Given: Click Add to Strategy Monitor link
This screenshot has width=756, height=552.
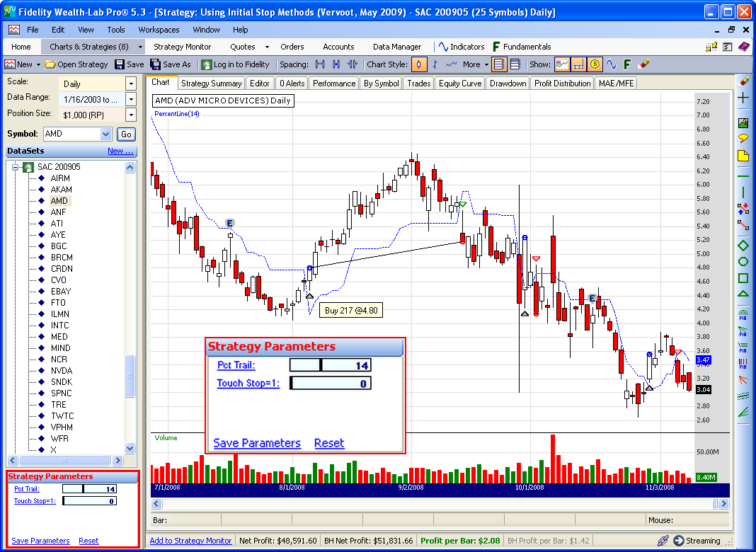Looking at the screenshot, I should tap(190, 541).
